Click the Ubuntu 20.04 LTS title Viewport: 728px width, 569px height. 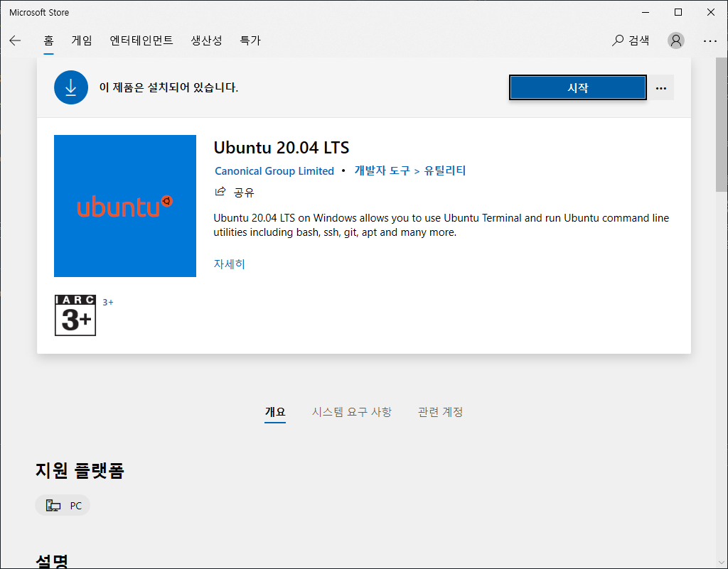282,148
